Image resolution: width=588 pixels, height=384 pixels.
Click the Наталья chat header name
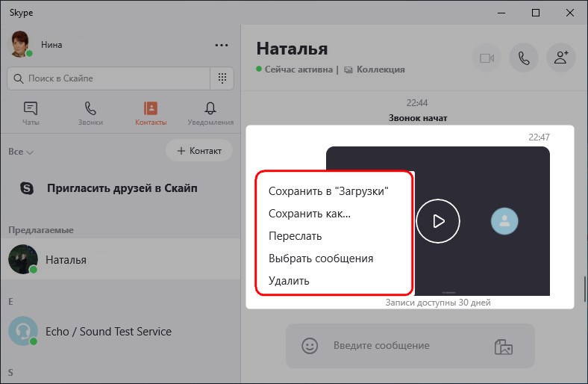coord(292,49)
